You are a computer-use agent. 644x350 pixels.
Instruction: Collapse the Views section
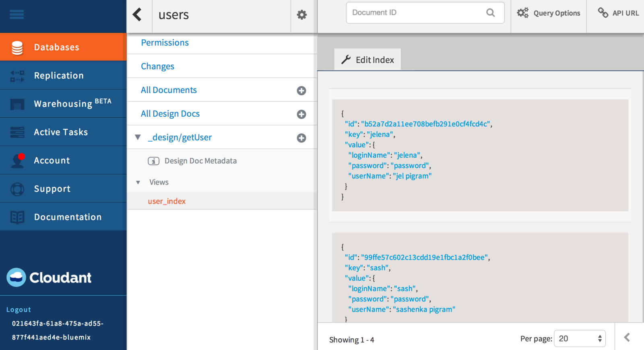(x=138, y=182)
